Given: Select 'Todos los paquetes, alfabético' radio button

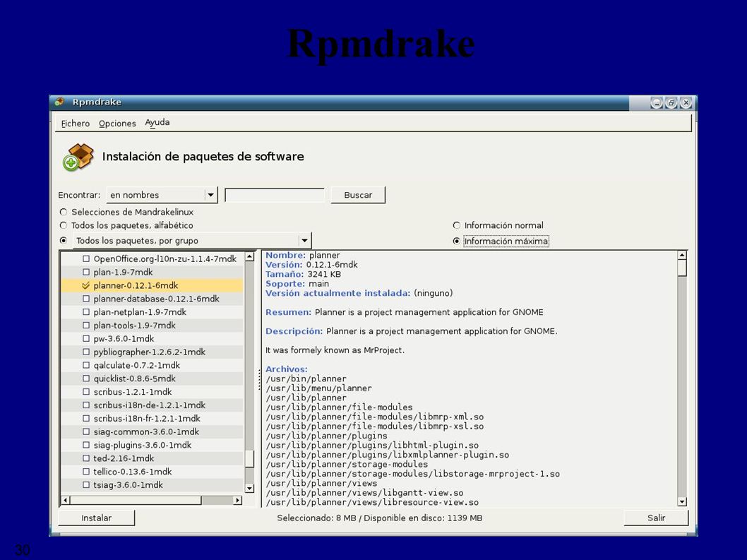Looking at the screenshot, I should (64, 225).
